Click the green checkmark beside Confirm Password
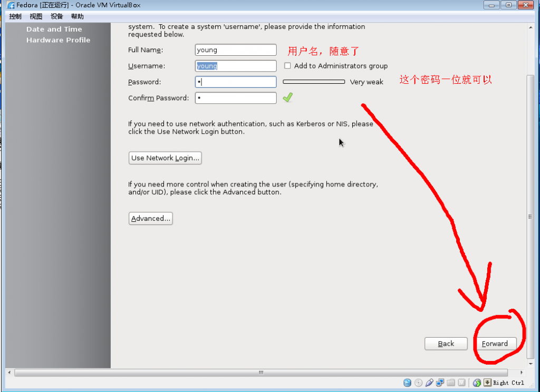Viewport: 540px width, 392px height. 287,97
